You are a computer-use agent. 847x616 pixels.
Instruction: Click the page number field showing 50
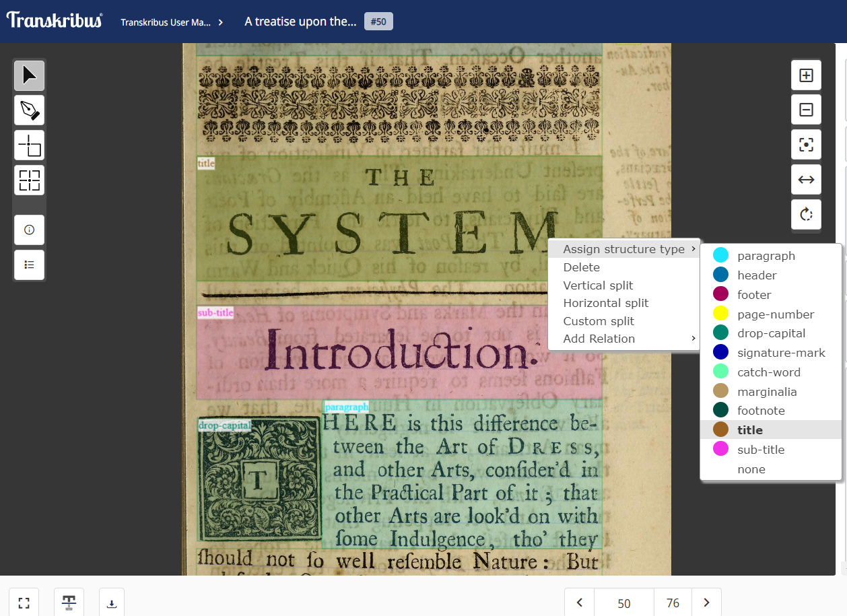(623, 603)
